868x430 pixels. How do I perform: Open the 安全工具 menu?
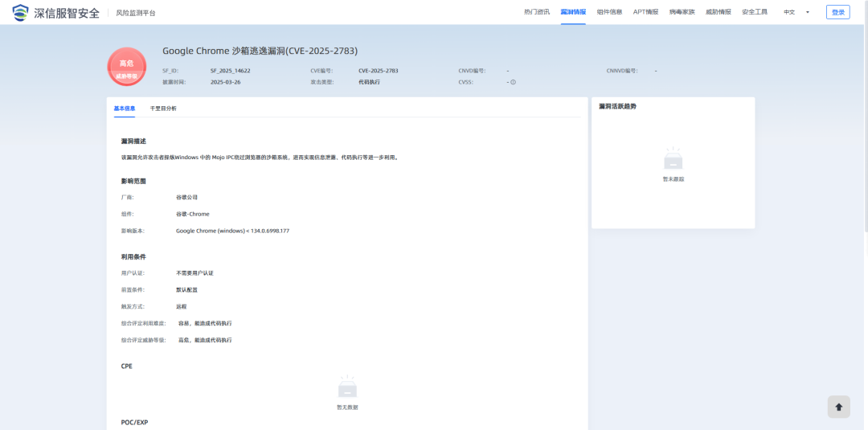tap(755, 11)
